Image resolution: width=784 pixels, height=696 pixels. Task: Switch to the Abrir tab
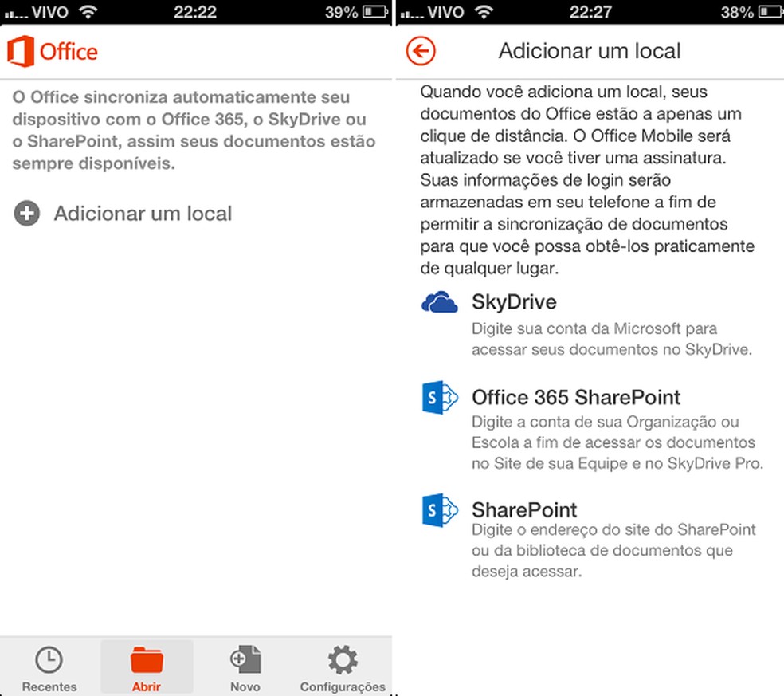coord(147,668)
